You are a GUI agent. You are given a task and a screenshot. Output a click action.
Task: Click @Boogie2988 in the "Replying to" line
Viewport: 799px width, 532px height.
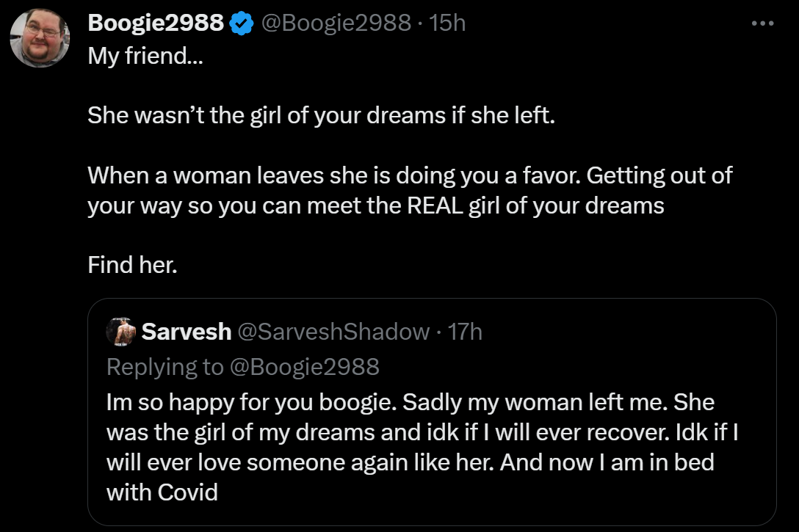[x=304, y=366]
